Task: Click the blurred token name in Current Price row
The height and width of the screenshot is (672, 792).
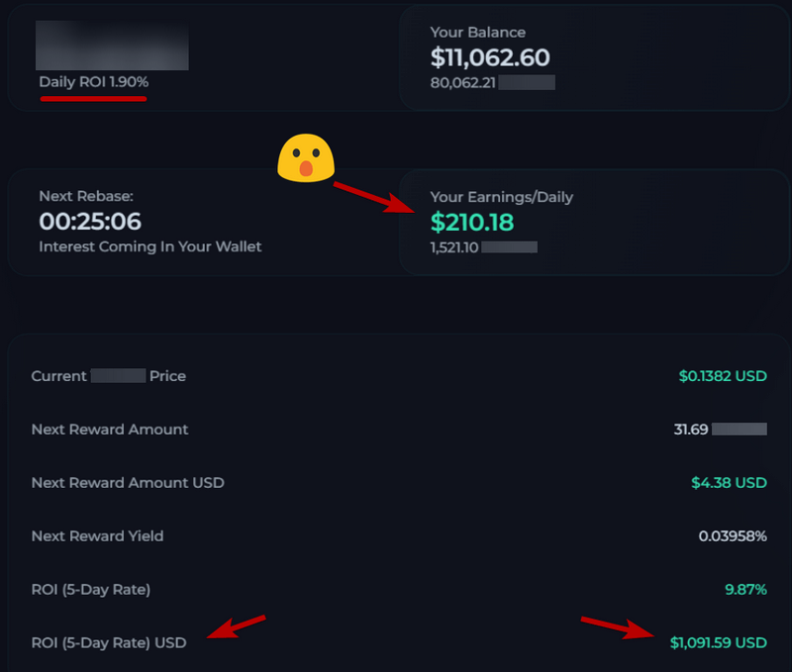Action: pos(118,376)
